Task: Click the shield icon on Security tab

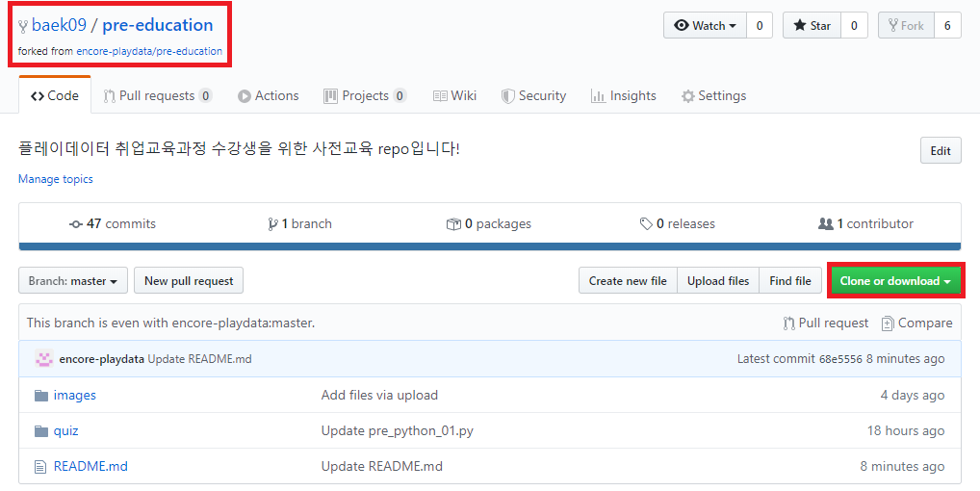Action: (x=508, y=96)
